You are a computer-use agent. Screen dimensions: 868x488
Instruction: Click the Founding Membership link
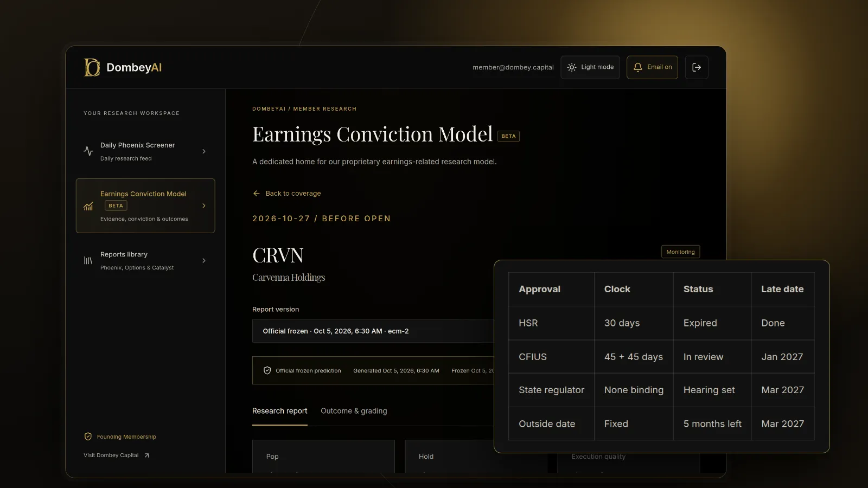pyautogui.click(x=120, y=436)
